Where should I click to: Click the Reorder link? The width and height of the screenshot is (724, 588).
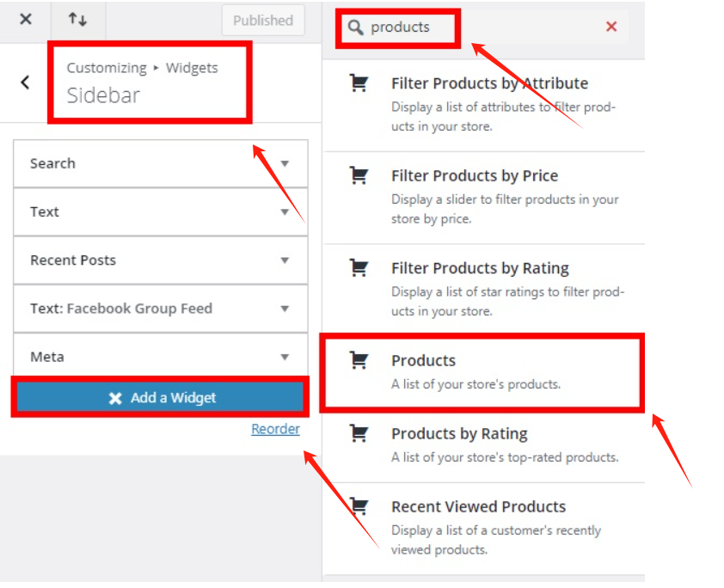click(275, 428)
